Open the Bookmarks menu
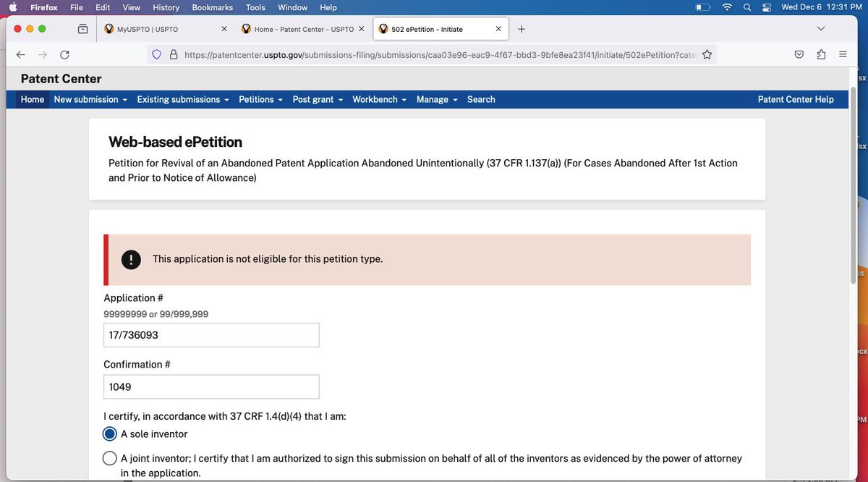The height and width of the screenshot is (482, 868). [213, 7]
